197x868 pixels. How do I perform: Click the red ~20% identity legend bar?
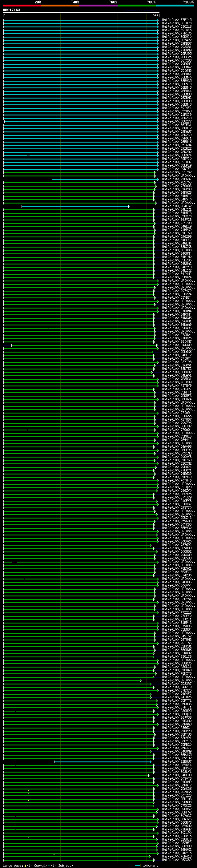pos(22,6)
